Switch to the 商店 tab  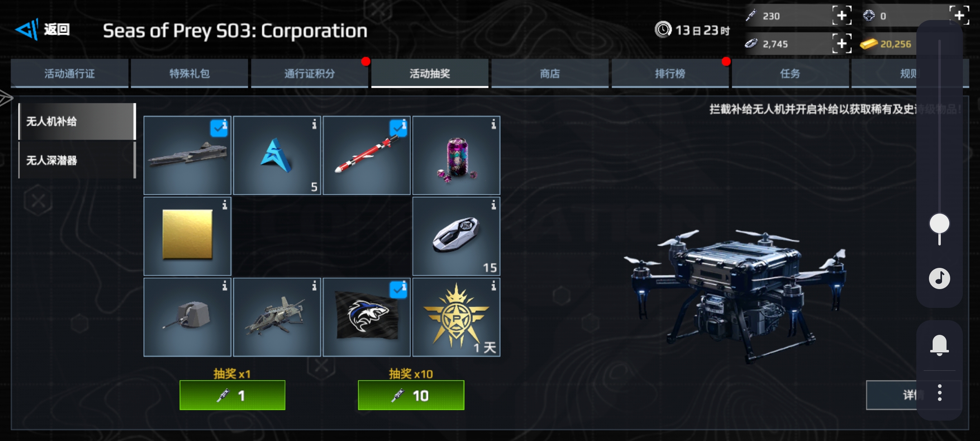click(550, 73)
